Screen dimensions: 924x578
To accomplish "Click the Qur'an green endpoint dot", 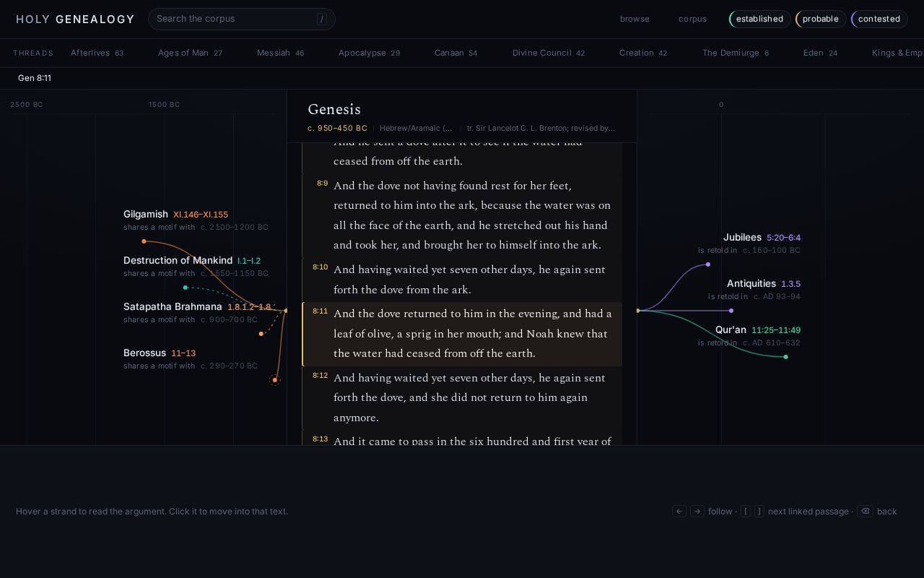I will [786, 357].
